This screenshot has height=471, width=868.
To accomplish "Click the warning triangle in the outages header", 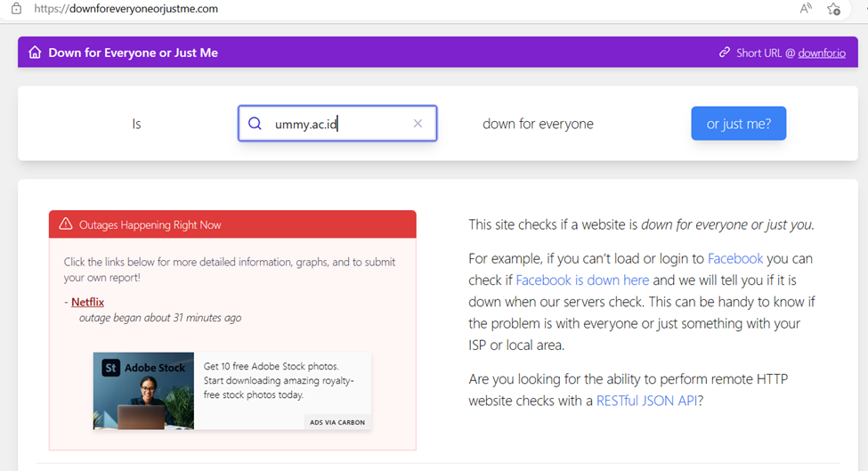I will point(66,224).
